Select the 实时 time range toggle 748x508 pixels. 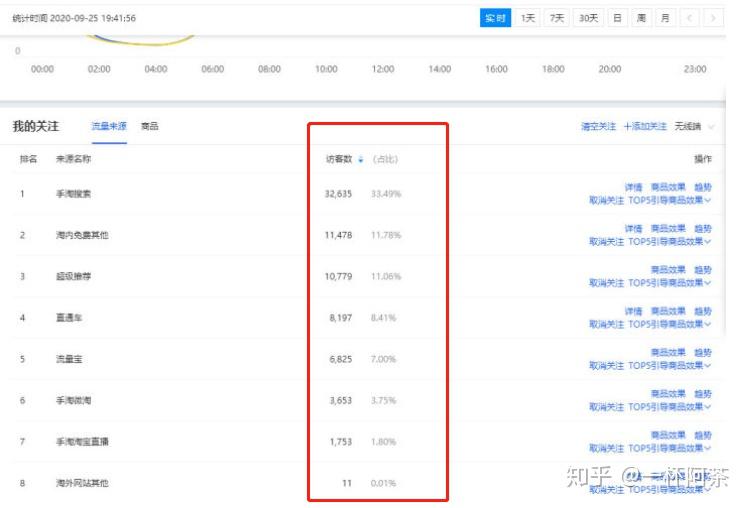pos(495,18)
